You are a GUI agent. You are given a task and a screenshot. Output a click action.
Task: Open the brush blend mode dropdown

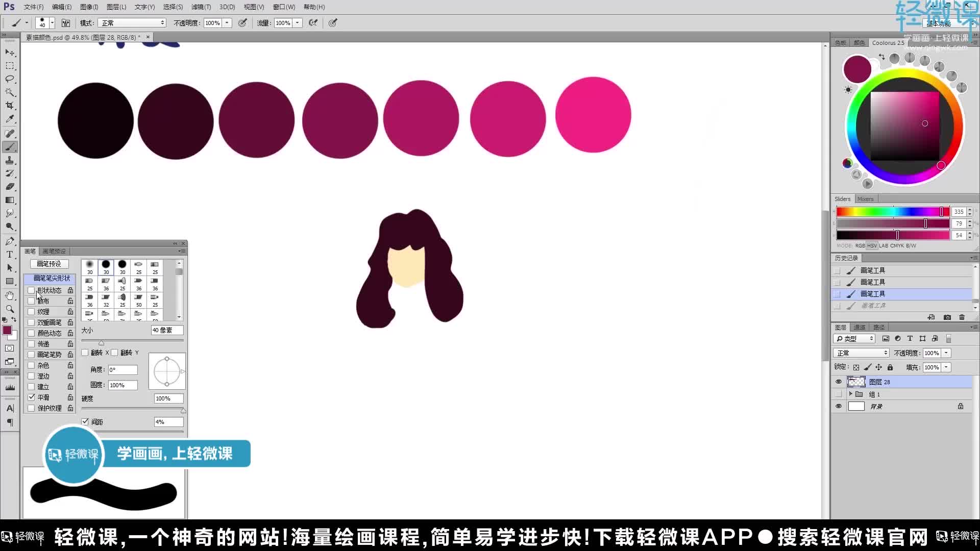[133, 23]
